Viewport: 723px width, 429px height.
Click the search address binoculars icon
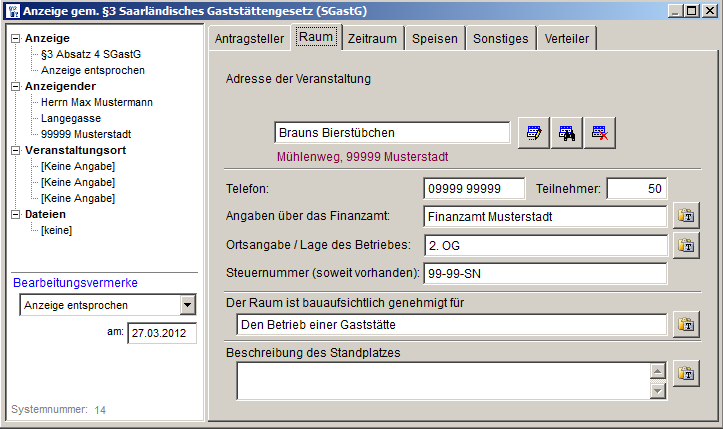click(567, 133)
